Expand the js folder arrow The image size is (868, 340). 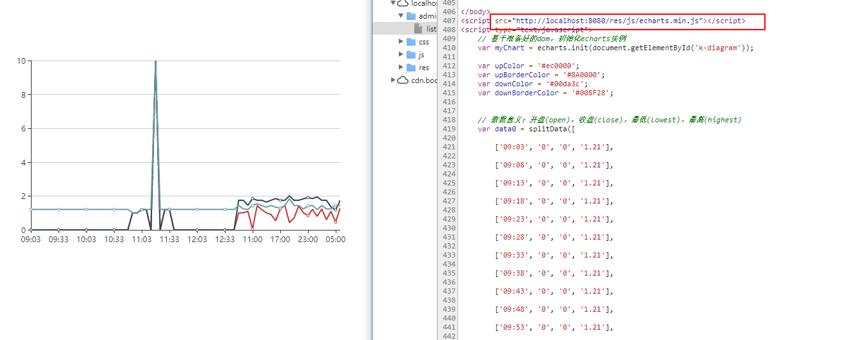coord(401,55)
